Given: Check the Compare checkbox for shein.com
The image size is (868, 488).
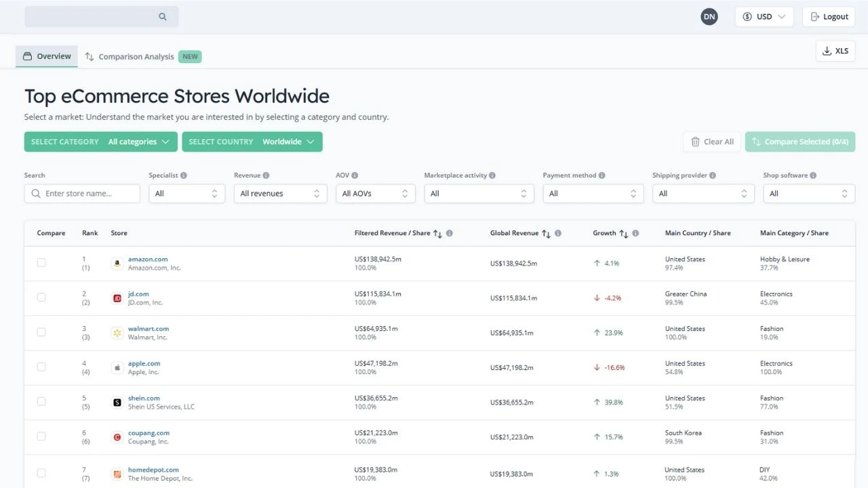Looking at the screenshot, I should [41, 401].
